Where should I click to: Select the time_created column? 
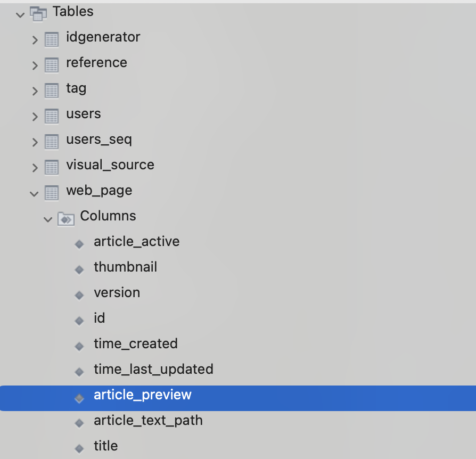click(136, 344)
